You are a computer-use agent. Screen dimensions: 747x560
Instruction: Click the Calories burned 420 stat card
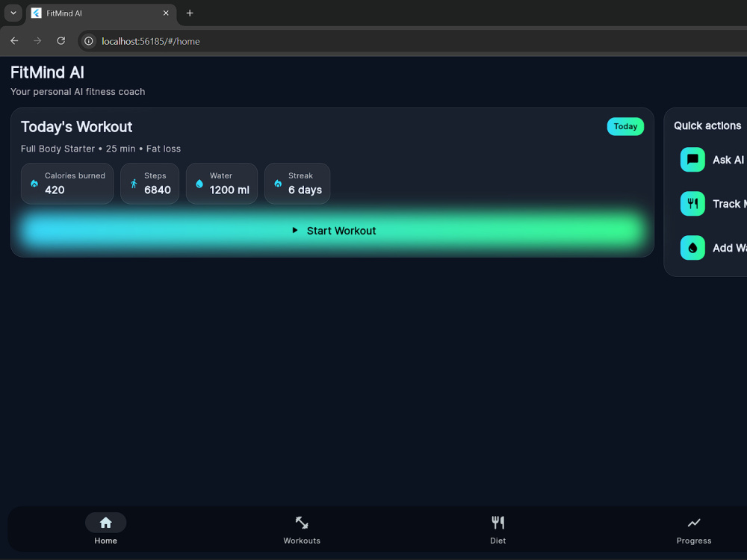(67, 184)
